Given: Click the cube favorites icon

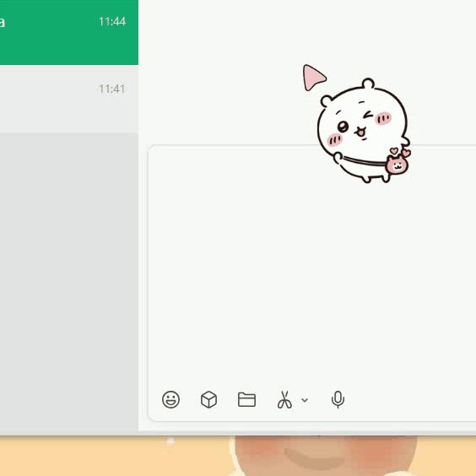Looking at the screenshot, I should coord(208,399).
